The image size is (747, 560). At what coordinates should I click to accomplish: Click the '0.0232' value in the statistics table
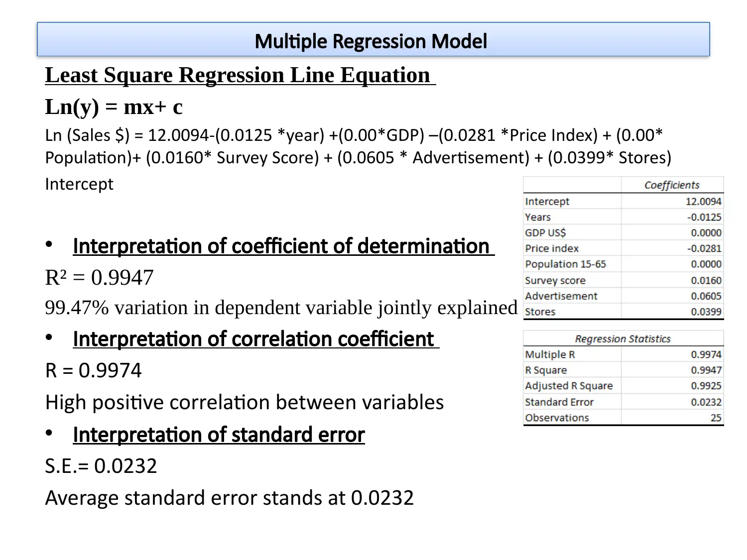click(x=706, y=402)
